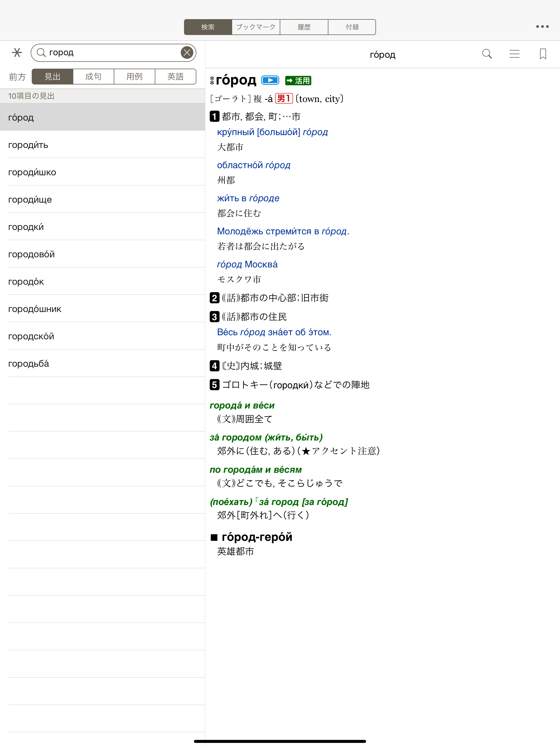
Task: Select городи́шко in results list
Action: [103, 172]
